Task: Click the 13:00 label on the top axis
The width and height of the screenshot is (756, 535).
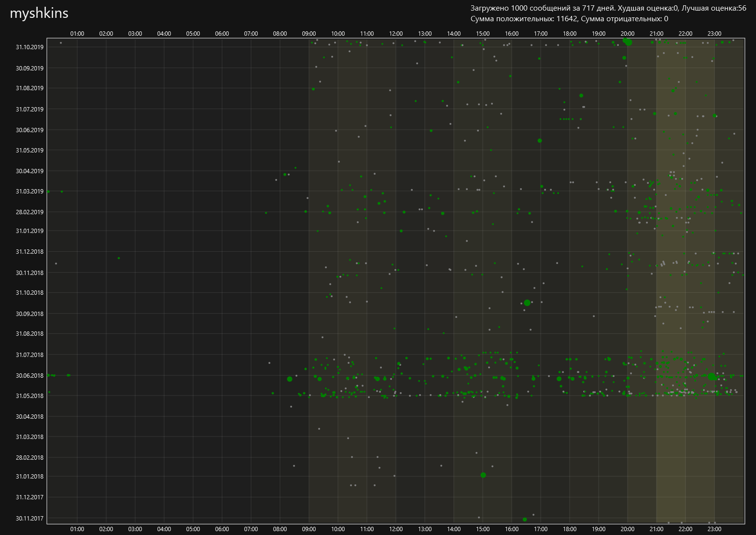Action: tap(425, 33)
